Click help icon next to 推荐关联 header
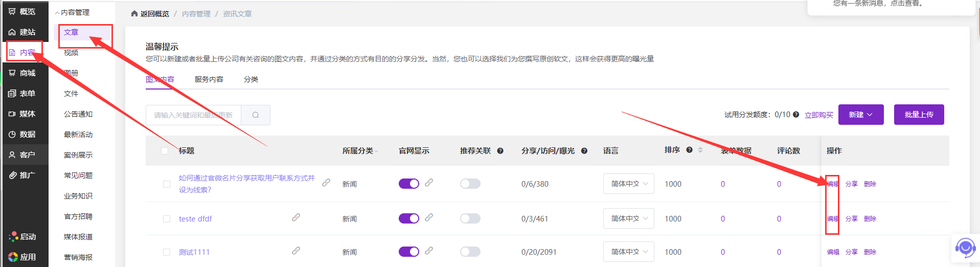The image size is (980, 267). click(x=500, y=151)
